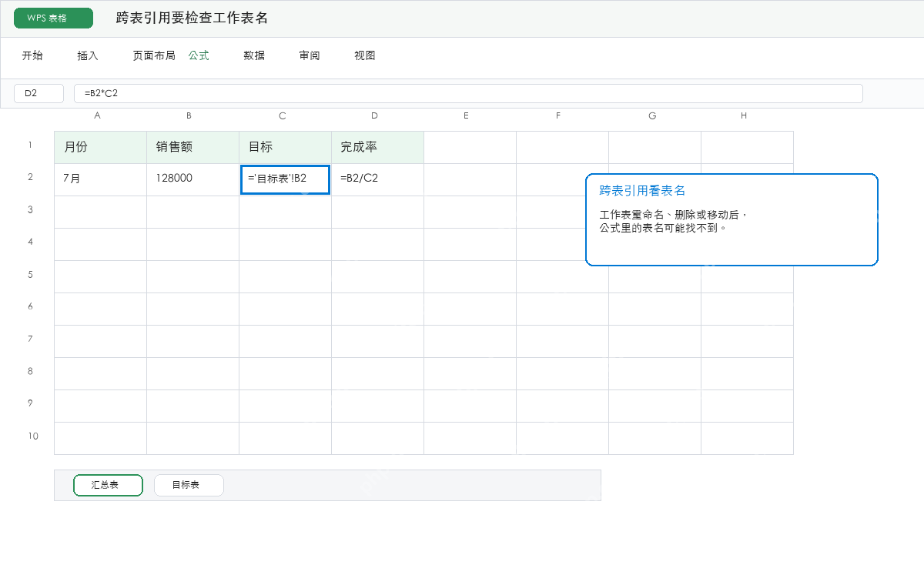
Task: Click the name box showing D2
Action: (x=38, y=93)
